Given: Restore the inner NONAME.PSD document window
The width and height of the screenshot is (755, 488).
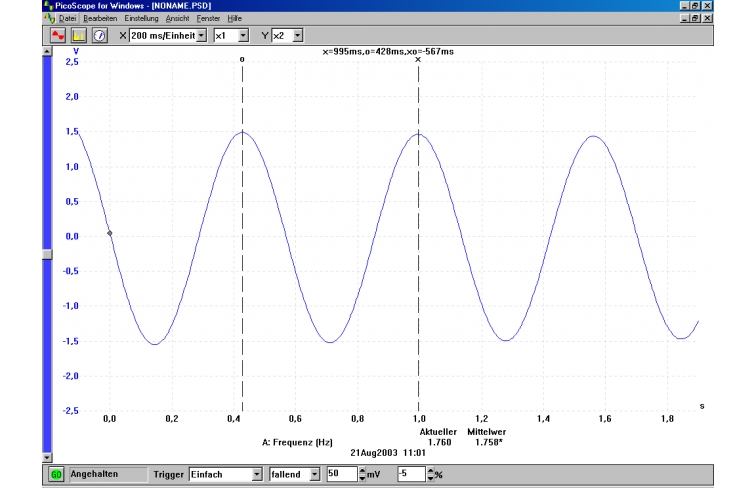Looking at the screenshot, I should (695, 18).
